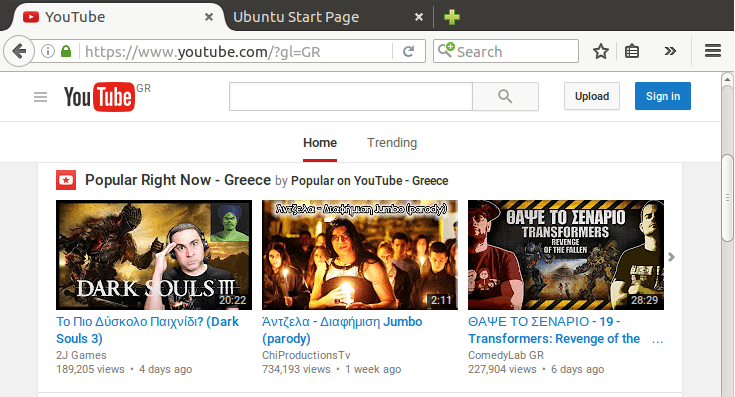Viewport: 735px width, 397px height.
Task: Click the browser back arrow button
Action: tap(19, 51)
